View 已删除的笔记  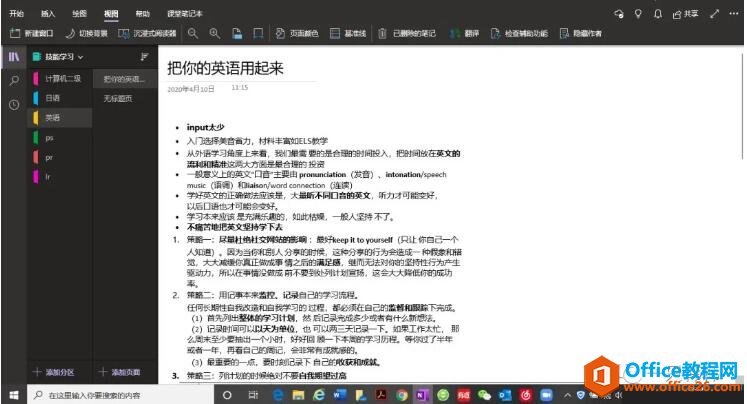point(407,33)
